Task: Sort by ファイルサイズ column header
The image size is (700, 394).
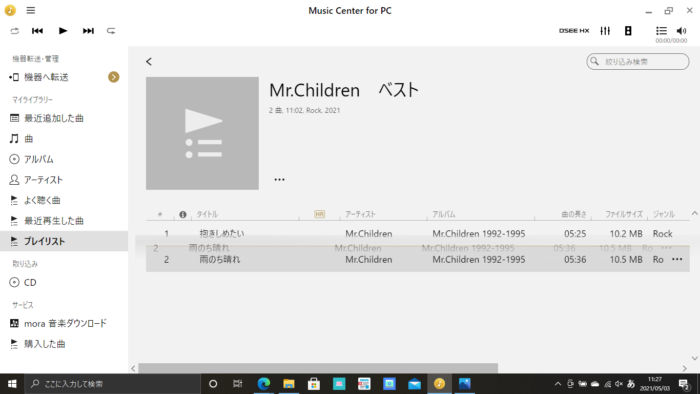Action: pyautogui.click(x=624, y=215)
